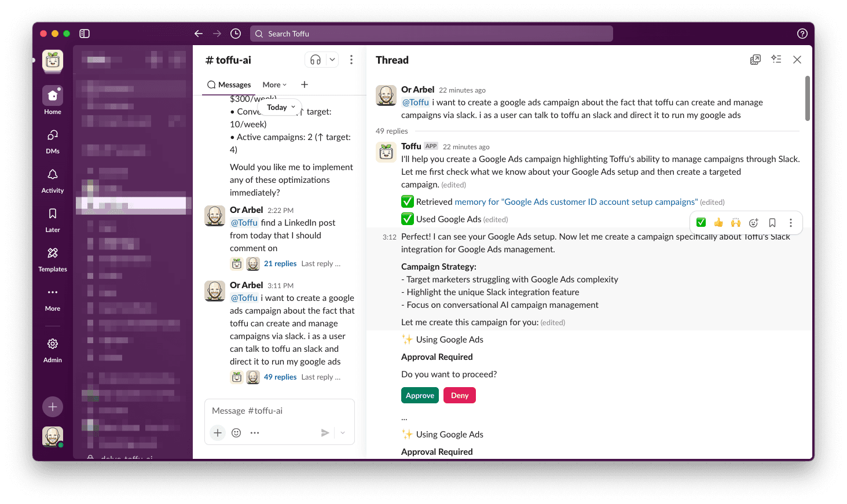Screen dimensions: 847x504
Task: Open DMs in the sidebar
Action: tap(53, 141)
